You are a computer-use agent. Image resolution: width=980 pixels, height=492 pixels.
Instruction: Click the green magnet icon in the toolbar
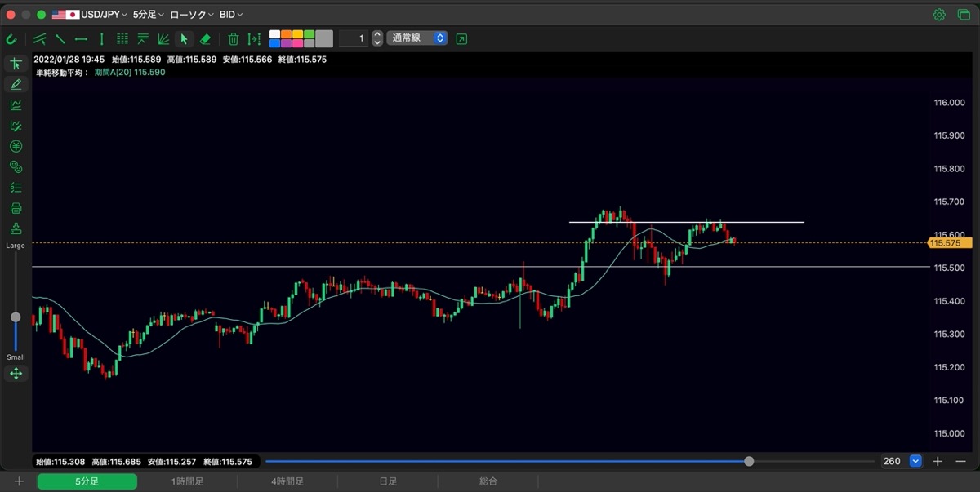11,38
